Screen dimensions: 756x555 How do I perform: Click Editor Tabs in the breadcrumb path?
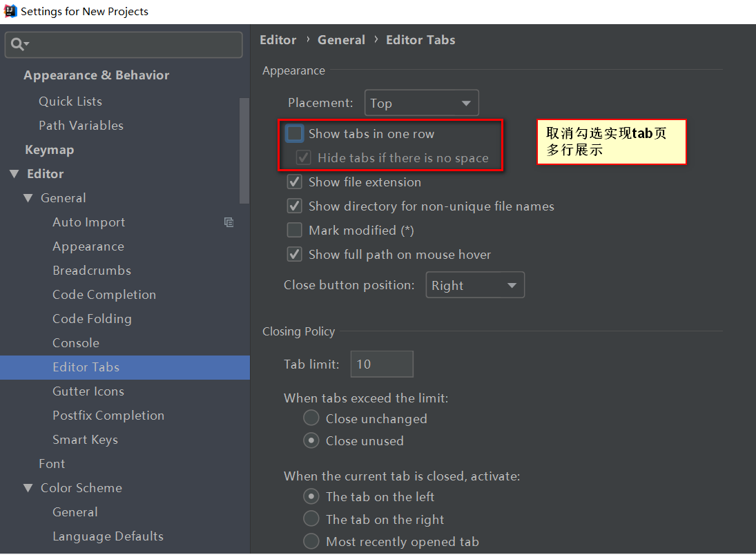(x=420, y=40)
